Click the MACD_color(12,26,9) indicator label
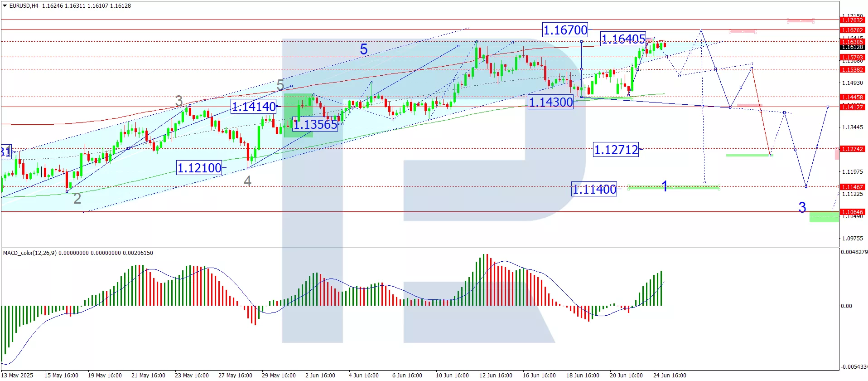This screenshot has width=868, height=381. click(30, 253)
